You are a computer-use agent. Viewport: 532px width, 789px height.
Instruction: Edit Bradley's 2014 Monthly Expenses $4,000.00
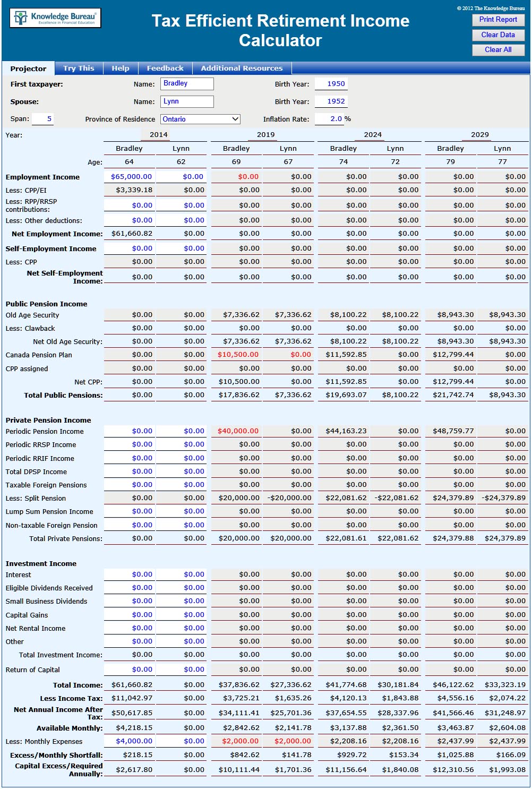130,741
